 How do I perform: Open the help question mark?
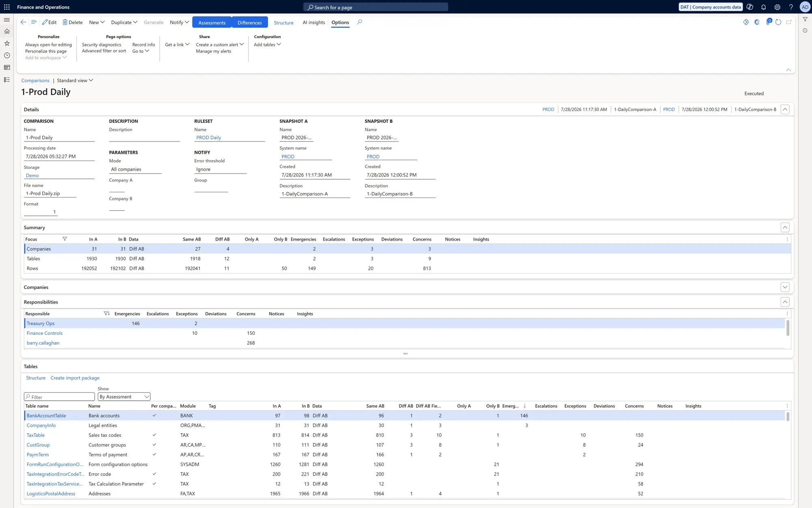coord(791,7)
